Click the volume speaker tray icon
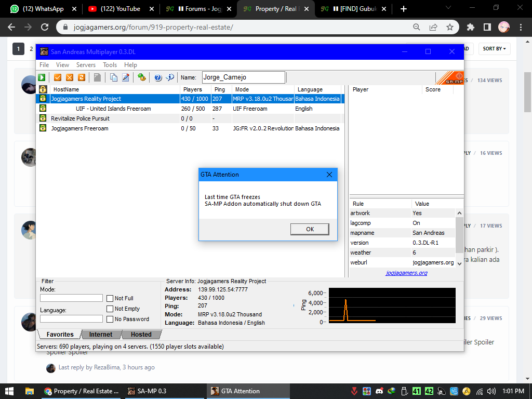This screenshot has width=532, height=399. click(x=491, y=391)
